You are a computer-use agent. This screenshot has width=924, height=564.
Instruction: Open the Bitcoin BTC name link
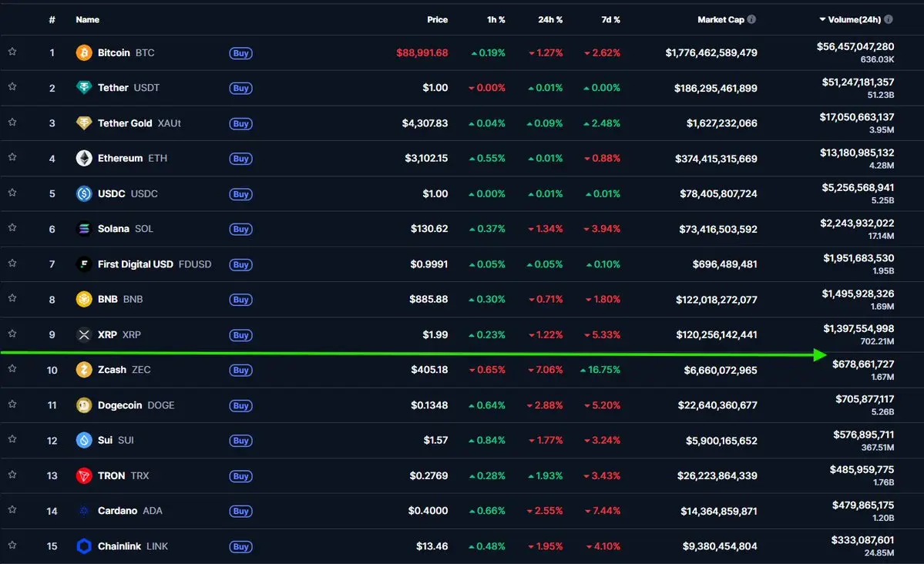[126, 52]
